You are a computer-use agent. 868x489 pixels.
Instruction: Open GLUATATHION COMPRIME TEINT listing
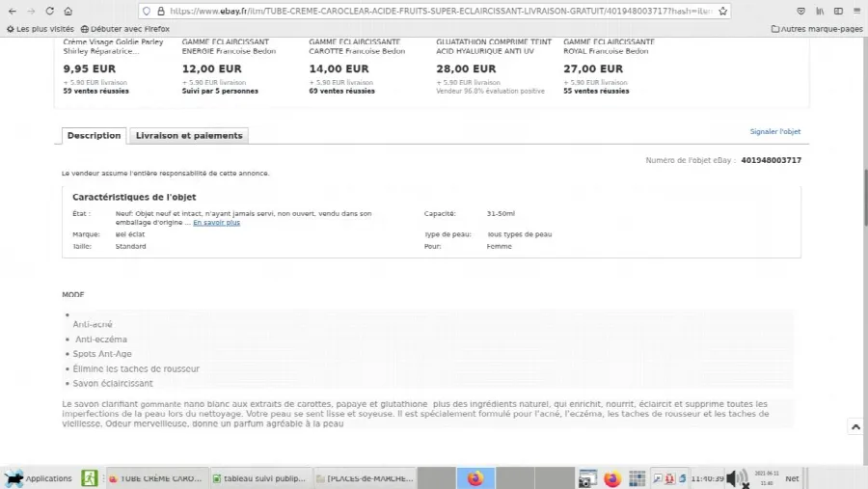click(494, 46)
